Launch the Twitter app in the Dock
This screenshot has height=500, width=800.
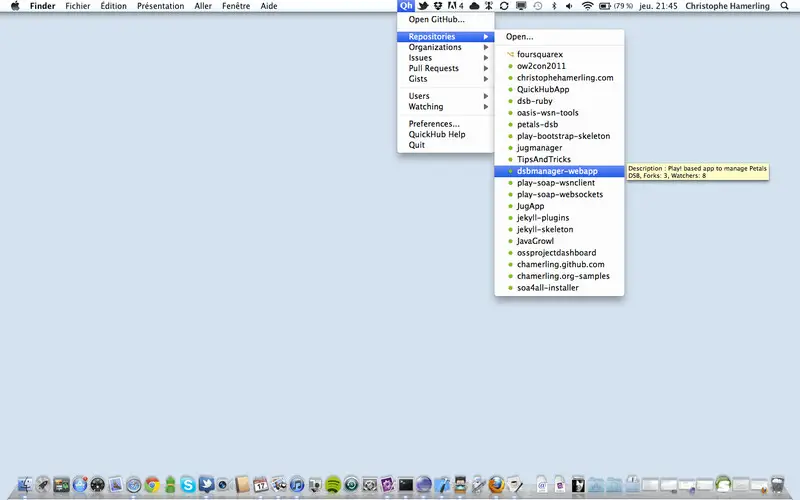(206, 485)
